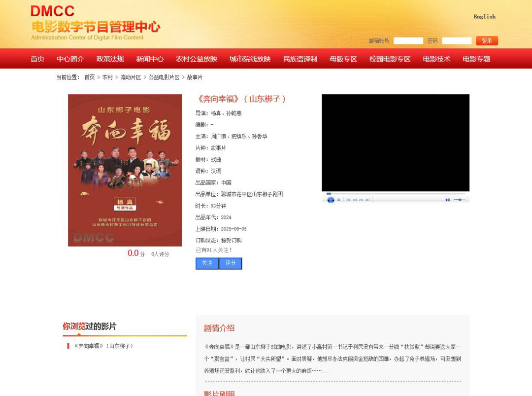The width and height of the screenshot is (532, 396).
Task: Click the 关注 follow button
Action: click(x=207, y=263)
